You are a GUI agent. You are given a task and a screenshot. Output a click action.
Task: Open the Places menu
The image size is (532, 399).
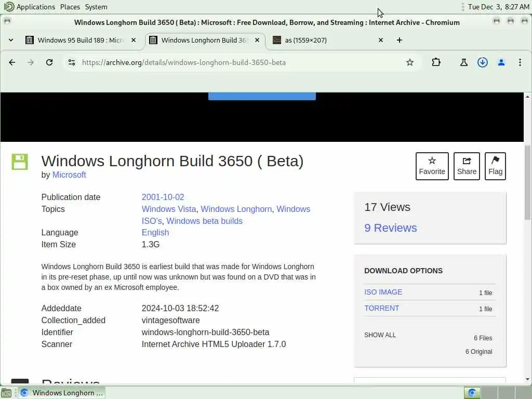(x=70, y=7)
